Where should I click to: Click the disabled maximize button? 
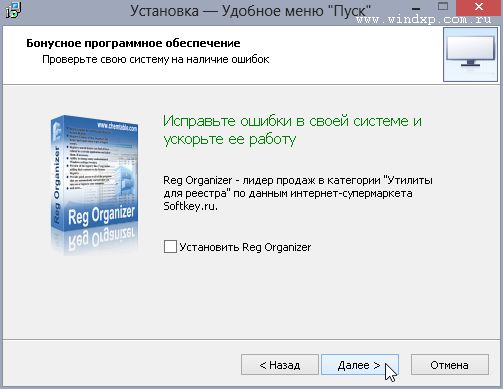point(443,7)
